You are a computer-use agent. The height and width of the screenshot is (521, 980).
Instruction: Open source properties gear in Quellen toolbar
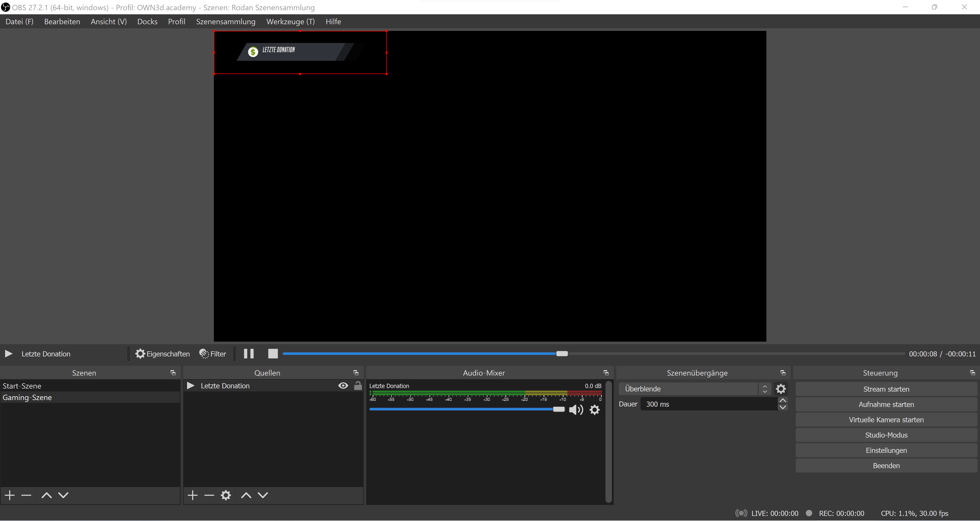[226, 495]
